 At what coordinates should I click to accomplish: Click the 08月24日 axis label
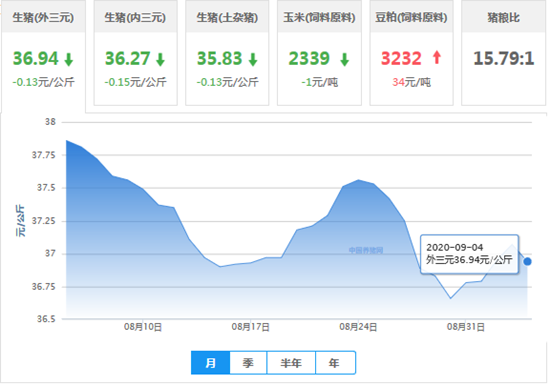[x=358, y=327]
